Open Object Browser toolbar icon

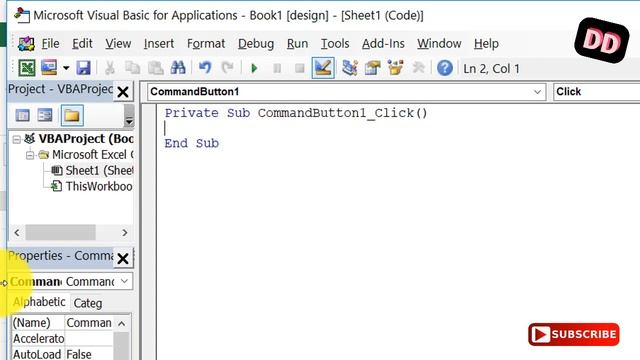tap(395, 68)
